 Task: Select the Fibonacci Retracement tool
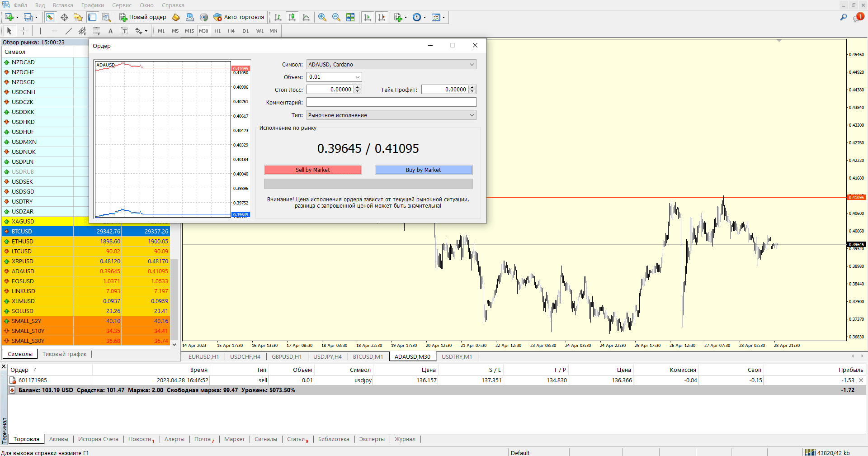coord(96,31)
